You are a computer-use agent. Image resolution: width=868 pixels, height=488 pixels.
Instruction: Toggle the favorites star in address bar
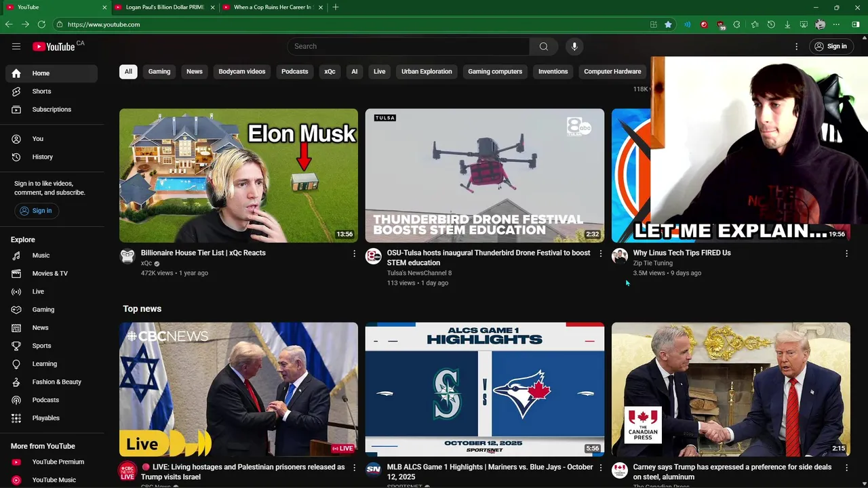669,24
